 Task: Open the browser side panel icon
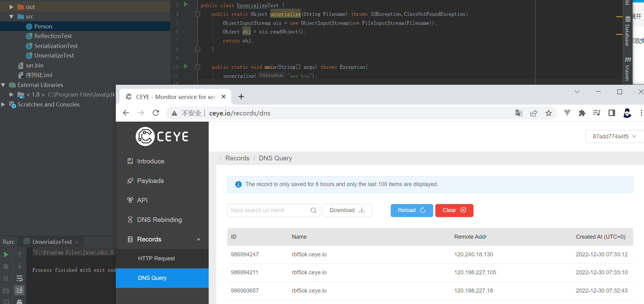click(611, 113)
